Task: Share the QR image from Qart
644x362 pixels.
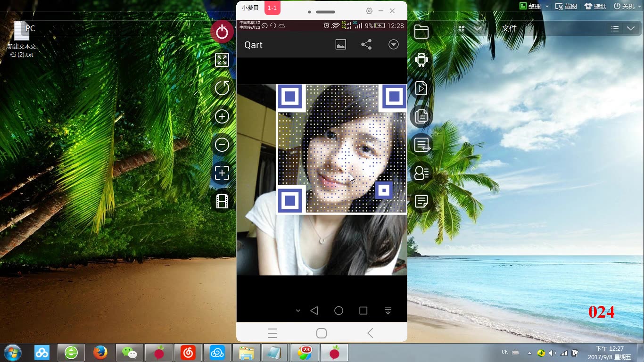Action: pos(366,45)
